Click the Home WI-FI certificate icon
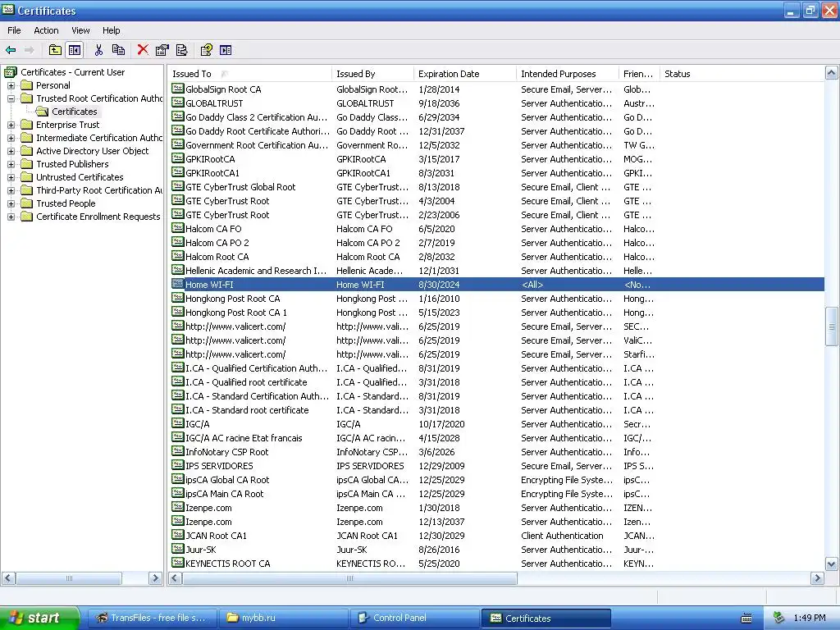Viewport: 840px width, 630px height. pyautogui.click(x=178, y=284)
